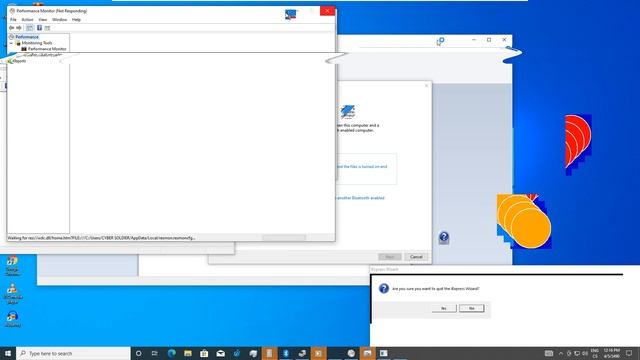Open Task View from the taskbar
The image size is (640, 360).
(155, 353)
